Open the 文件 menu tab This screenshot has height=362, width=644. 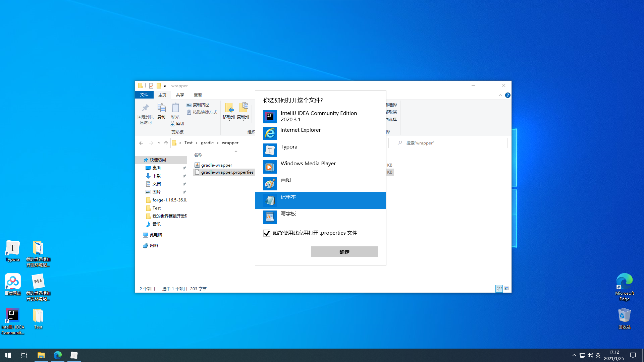[x=144, y=95]
